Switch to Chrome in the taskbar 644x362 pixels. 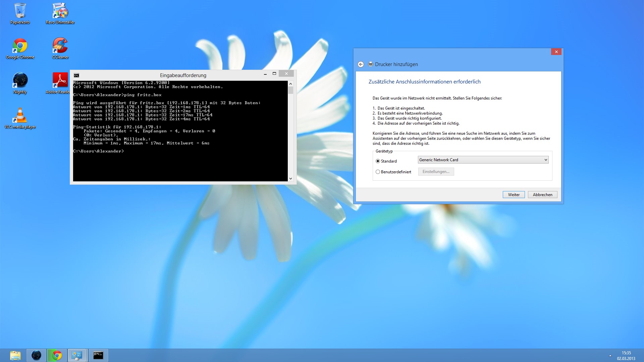(x=57, y=355)
